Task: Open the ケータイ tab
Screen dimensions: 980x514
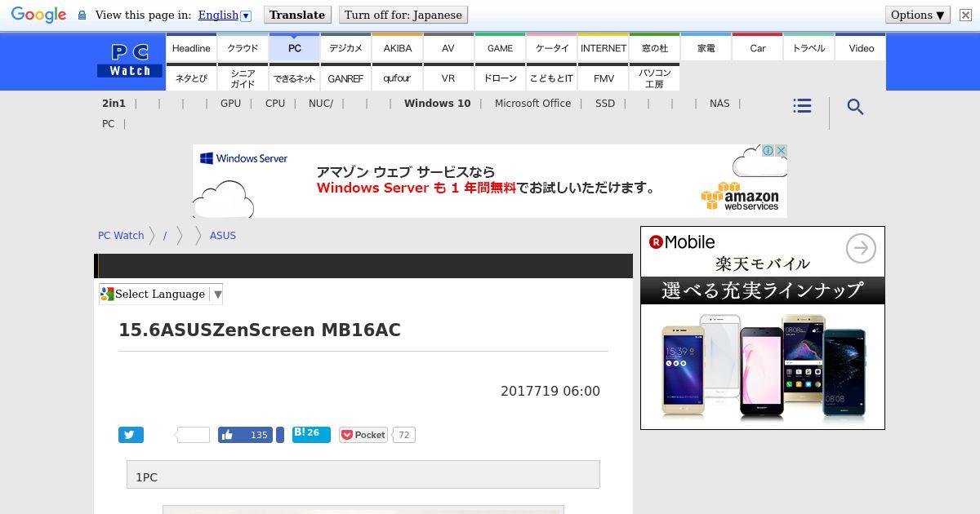Action: tap(551, 48)
